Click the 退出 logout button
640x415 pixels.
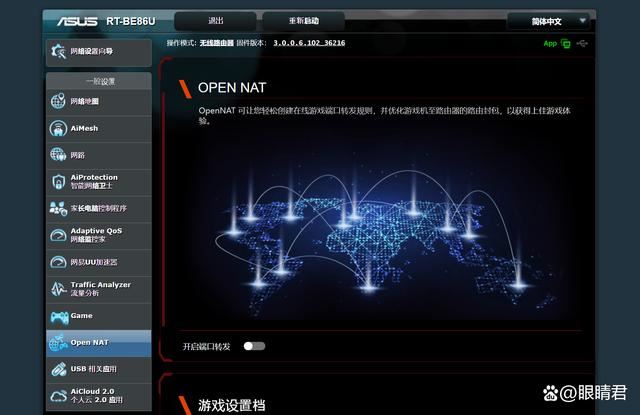pos(214,21)
